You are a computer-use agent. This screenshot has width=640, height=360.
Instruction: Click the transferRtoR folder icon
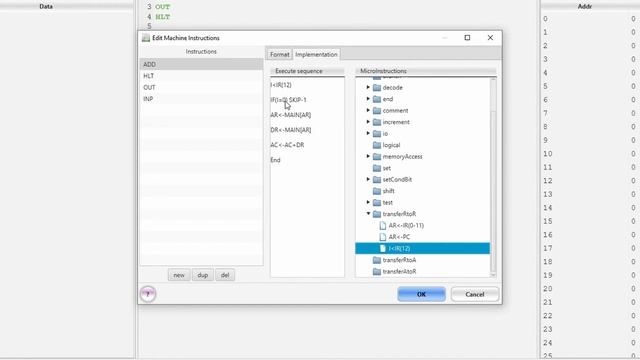377,214
